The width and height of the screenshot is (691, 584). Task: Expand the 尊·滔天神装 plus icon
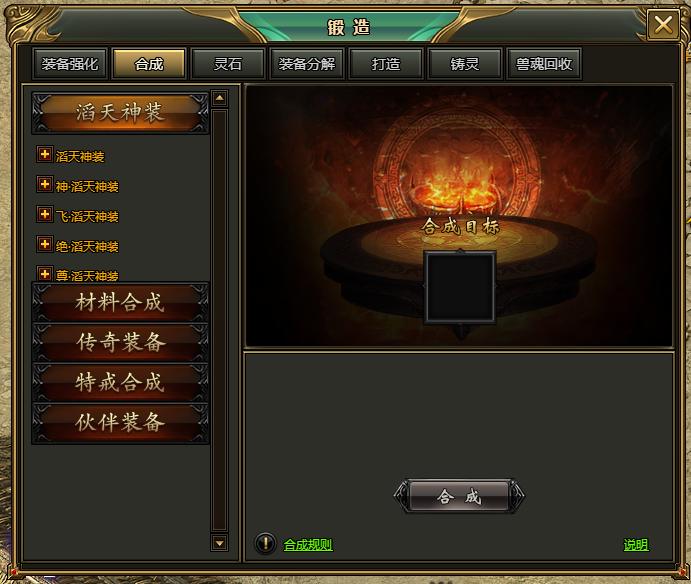(45, 274)
